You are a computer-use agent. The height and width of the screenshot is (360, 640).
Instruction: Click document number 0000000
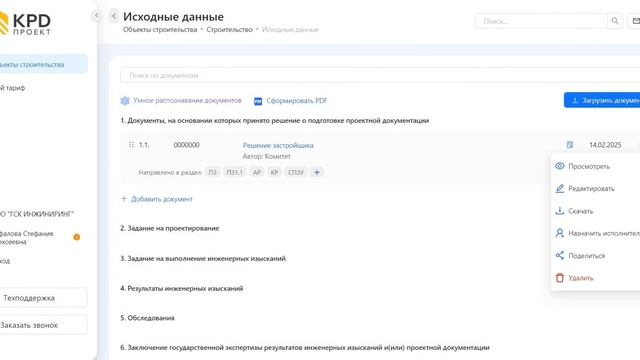pos(187,145)
